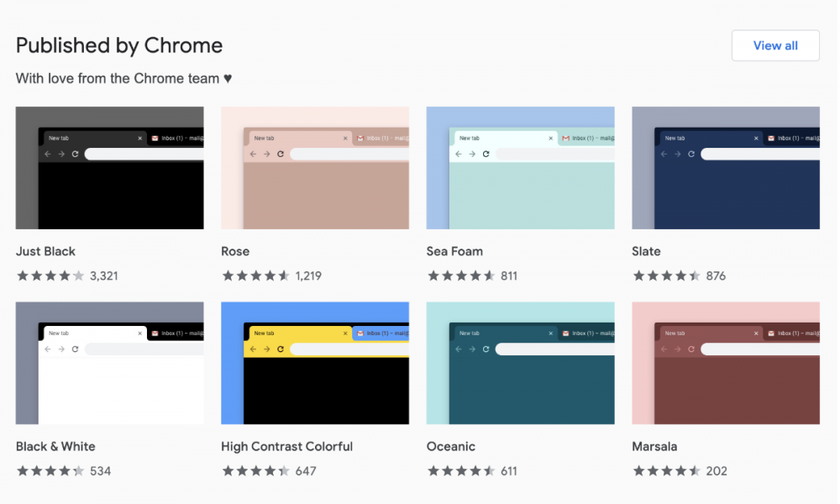
Task: Open the Slate theme preview image
Action: tap(725, 168)
